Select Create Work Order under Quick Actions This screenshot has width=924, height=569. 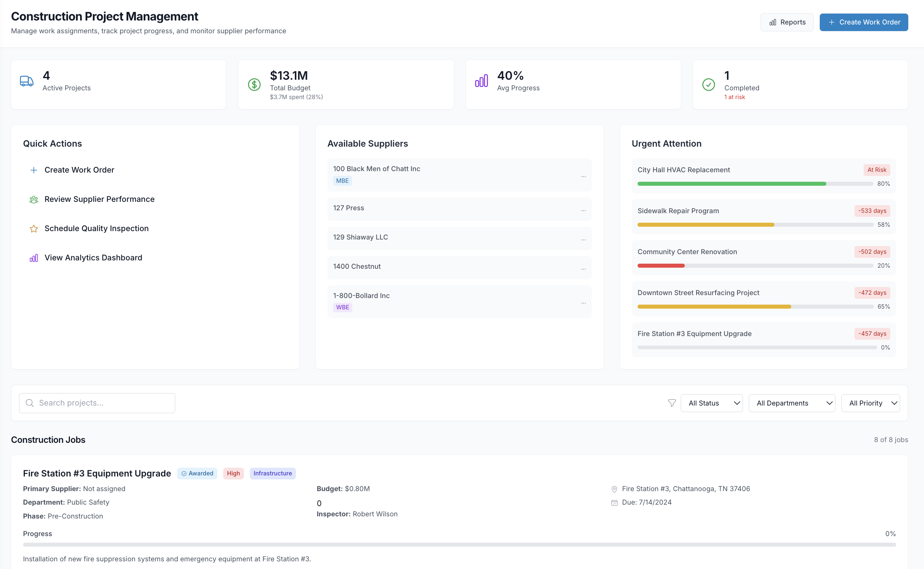coord(79,170)
